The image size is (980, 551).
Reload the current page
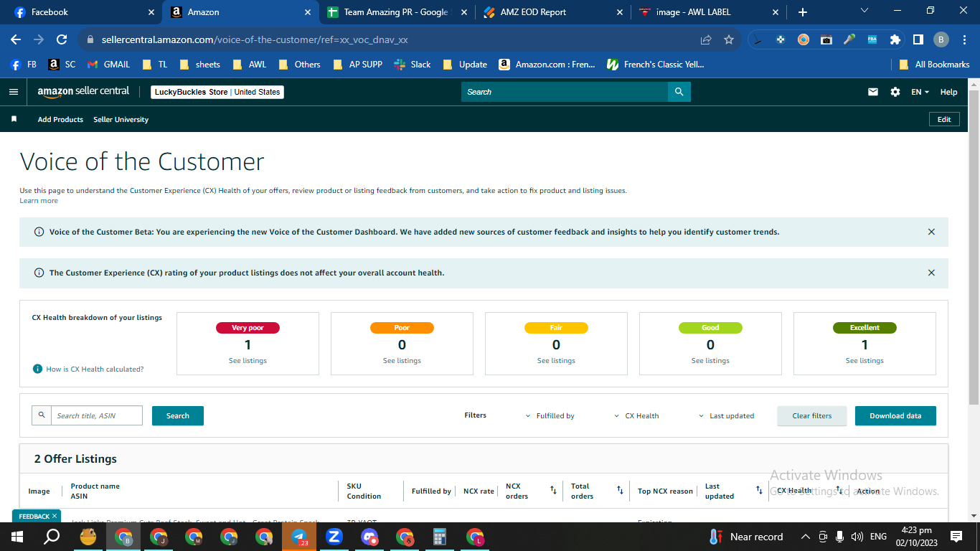pos(62,40)
